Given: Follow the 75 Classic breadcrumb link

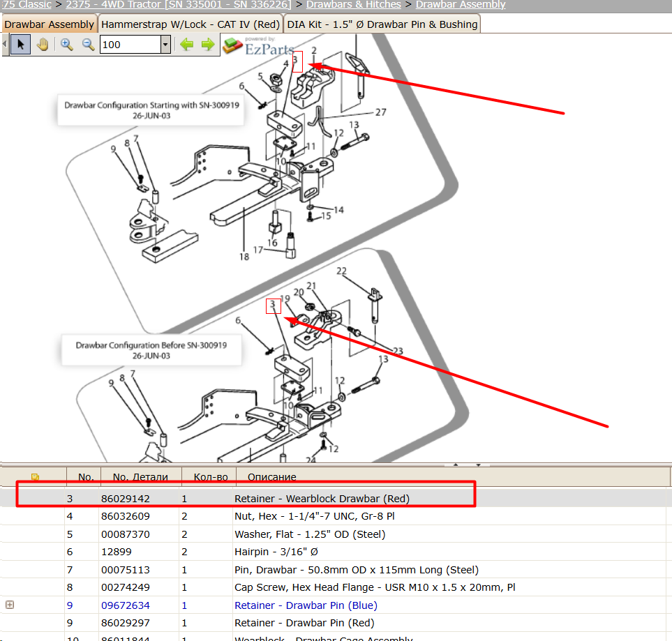Looking at the screenshot, I should point(27,5).
